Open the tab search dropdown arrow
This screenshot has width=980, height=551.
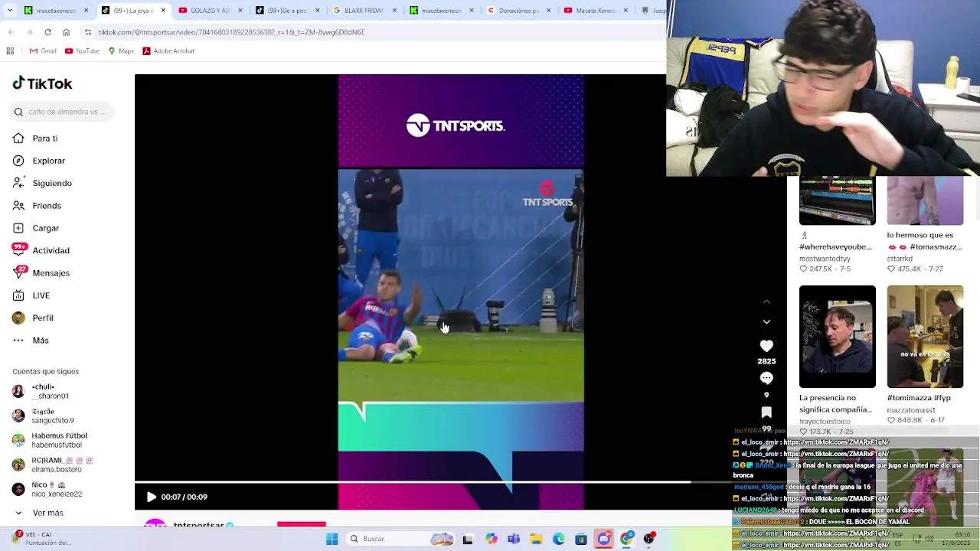click(x=9, y=11)
